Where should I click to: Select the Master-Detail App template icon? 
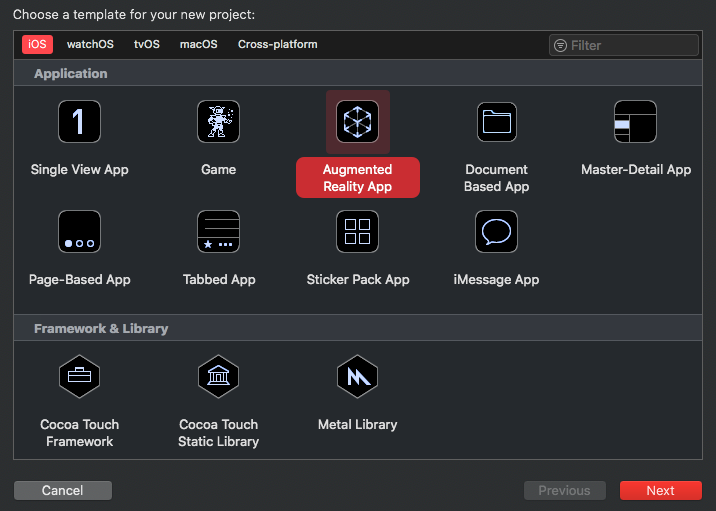635,122
